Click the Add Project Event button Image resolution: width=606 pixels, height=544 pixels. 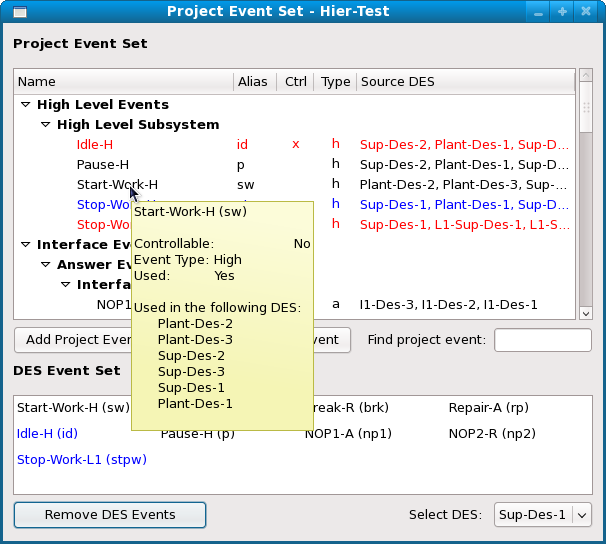click(75, 340)
